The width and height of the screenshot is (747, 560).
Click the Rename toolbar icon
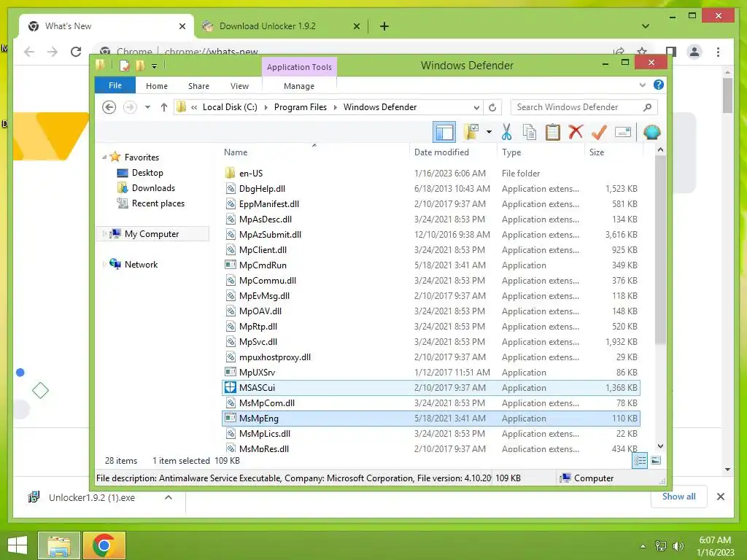coord(623,132)
